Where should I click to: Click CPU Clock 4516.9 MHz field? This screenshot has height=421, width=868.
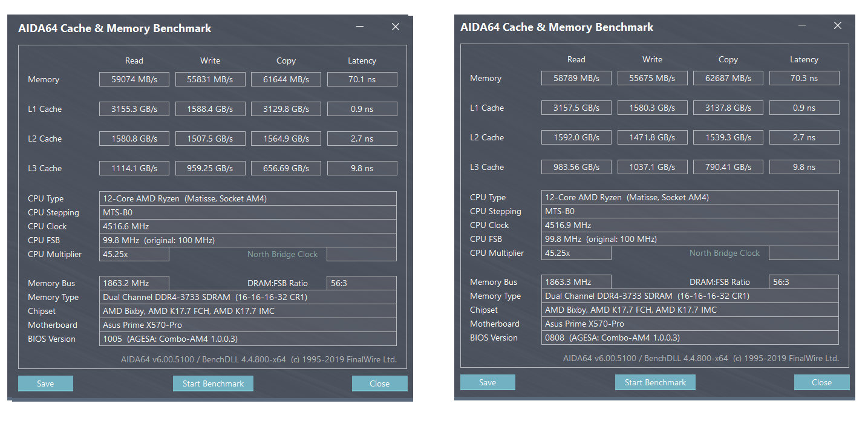click(690, 225)
